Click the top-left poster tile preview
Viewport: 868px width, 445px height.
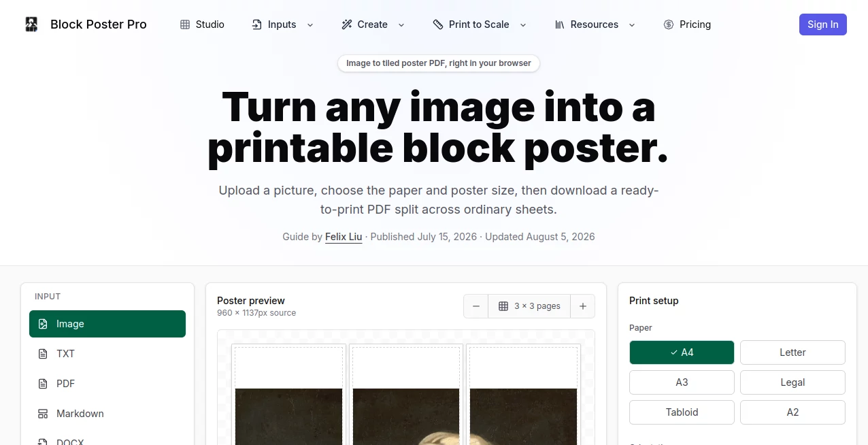pyautogui.click(x=288, y=395)
